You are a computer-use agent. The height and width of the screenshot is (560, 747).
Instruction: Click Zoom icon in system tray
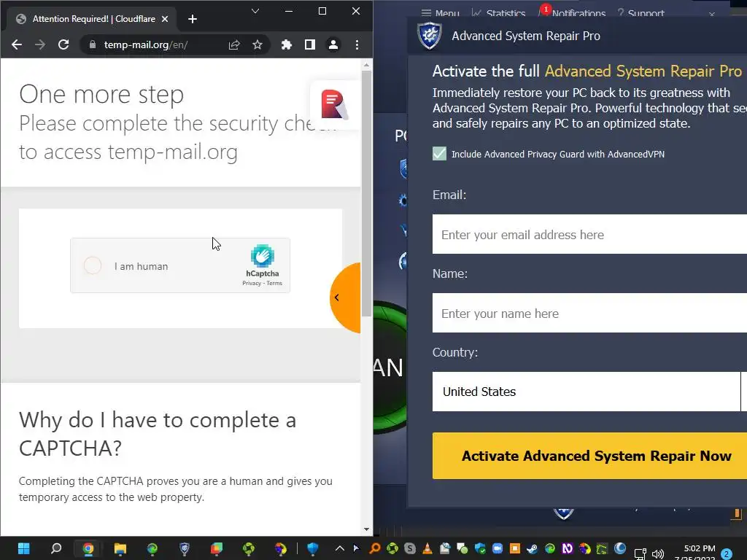point(498,548)
